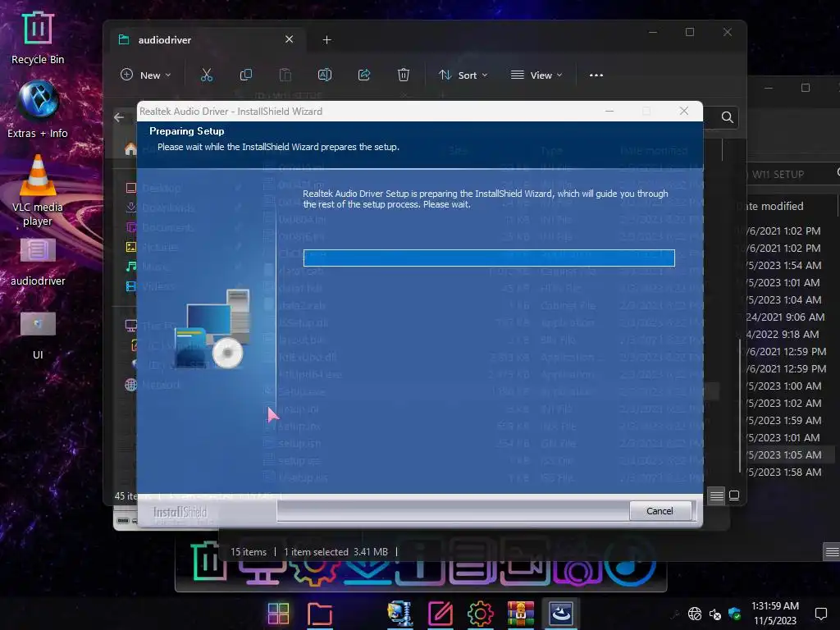The width and height of the screenshot is (840, 630).
Task: Click the installation progress bar
Action: click(489, 258)
